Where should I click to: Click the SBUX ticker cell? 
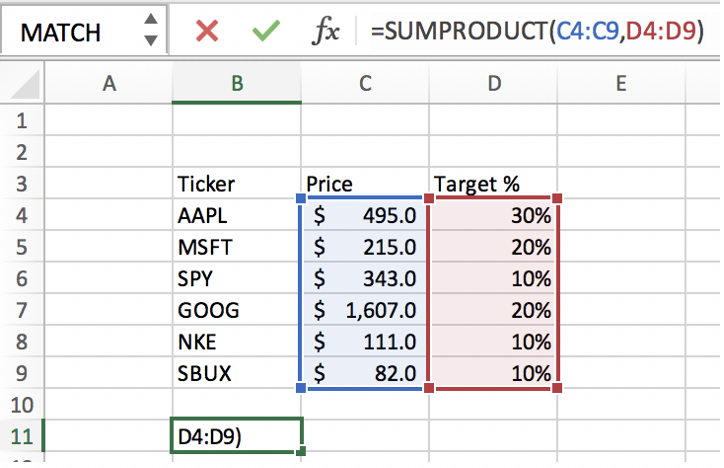click(x=237, y=373)
